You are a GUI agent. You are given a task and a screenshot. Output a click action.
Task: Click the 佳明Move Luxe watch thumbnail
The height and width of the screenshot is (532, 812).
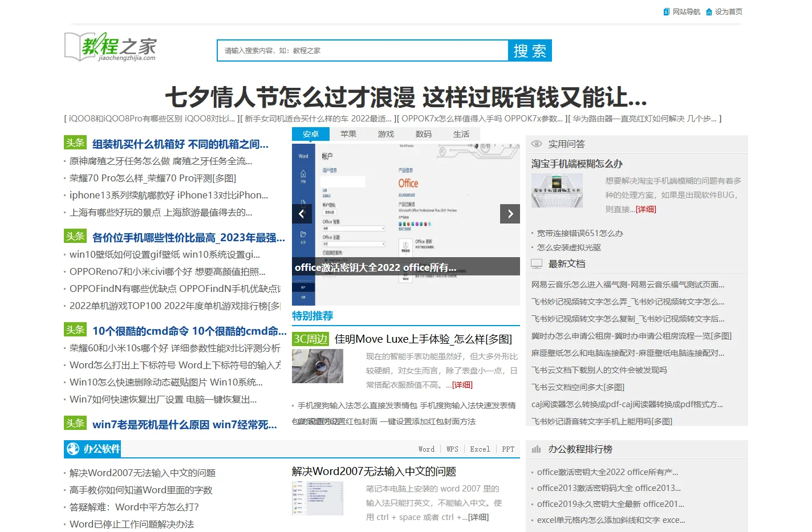pos(318,366)
